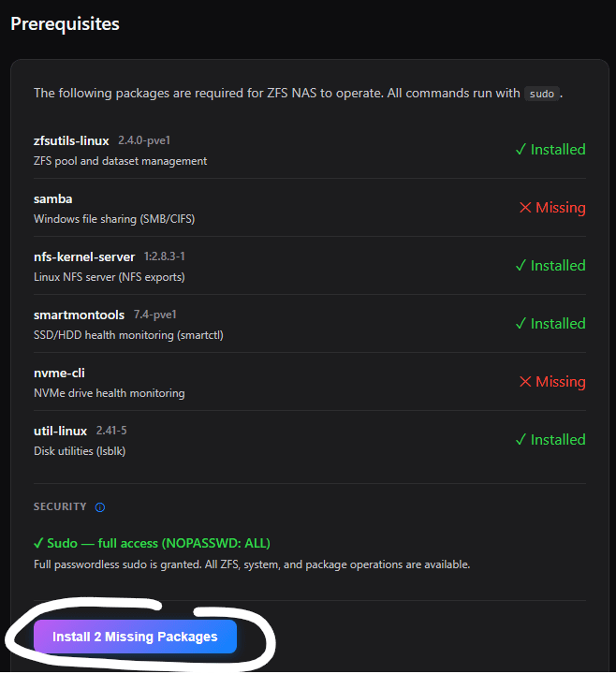
Task: Select the zfsutils-linux package name
Action: tap(71, 141)
